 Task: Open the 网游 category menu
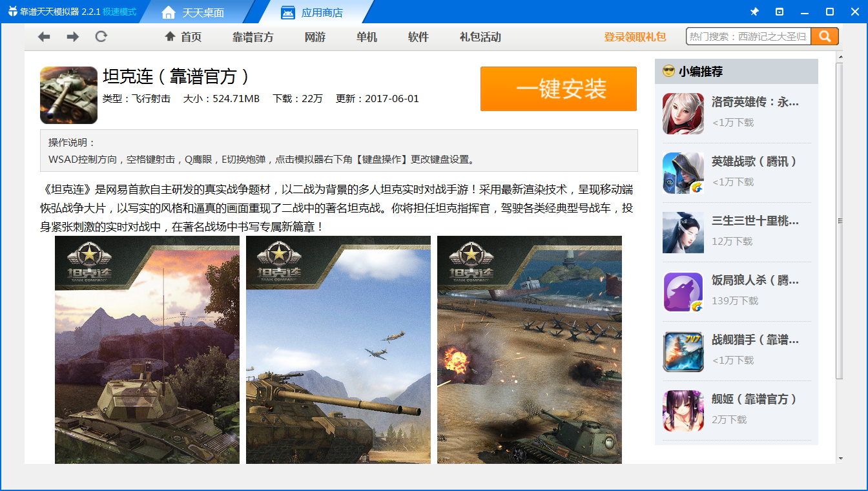[x=315, y=37]
